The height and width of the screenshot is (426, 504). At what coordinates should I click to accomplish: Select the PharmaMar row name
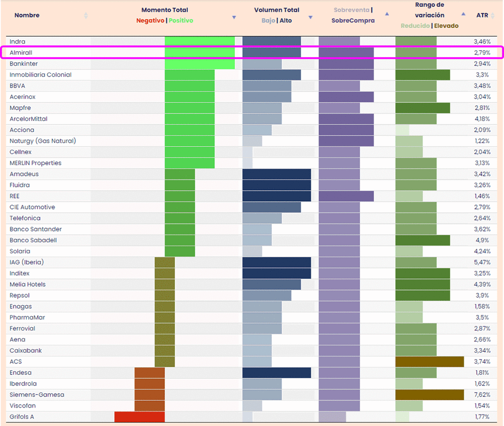pyautogui.click(x=27, y=318)
